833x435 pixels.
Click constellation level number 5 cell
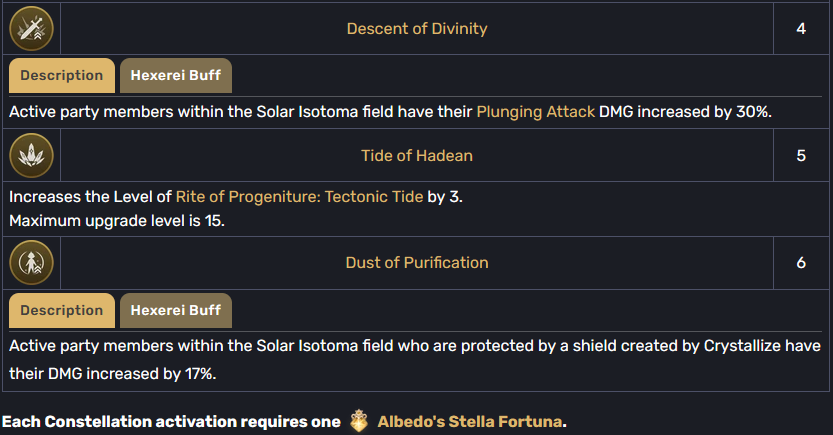pos(801,156)
